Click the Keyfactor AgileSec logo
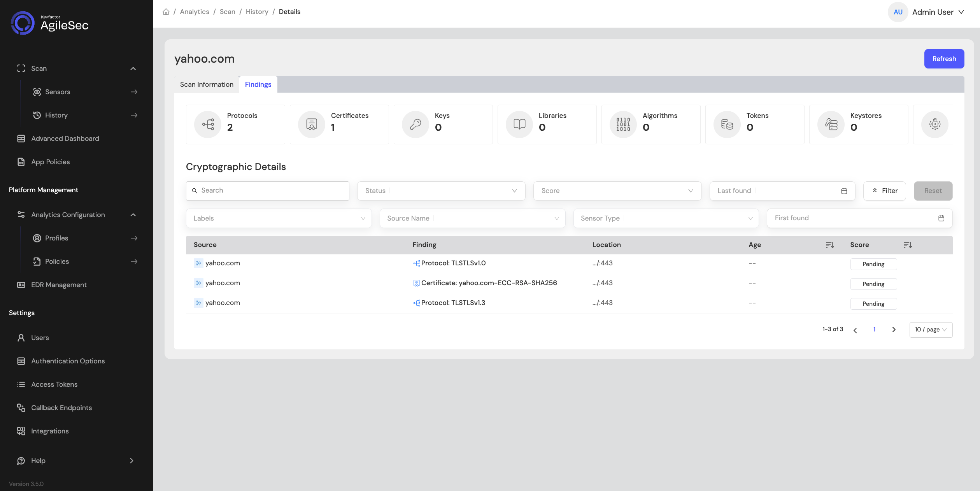Screen dimensions: 980x491 point(49,23)
